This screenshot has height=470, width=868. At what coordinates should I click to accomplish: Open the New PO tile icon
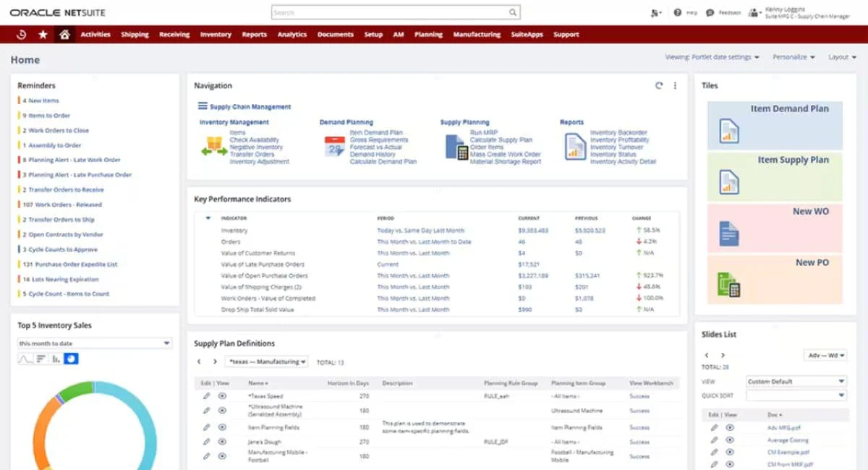[x=729, y=284]
